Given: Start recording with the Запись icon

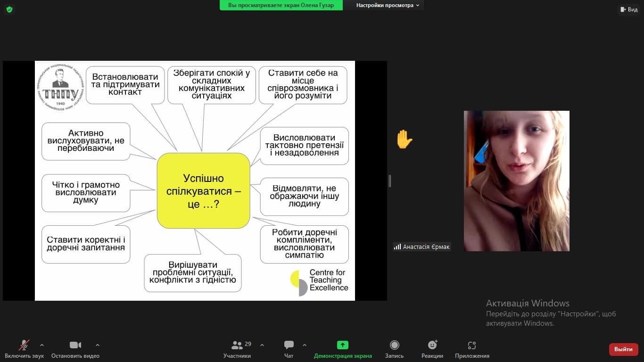Looking at the screenshot, I should [394, 346].
